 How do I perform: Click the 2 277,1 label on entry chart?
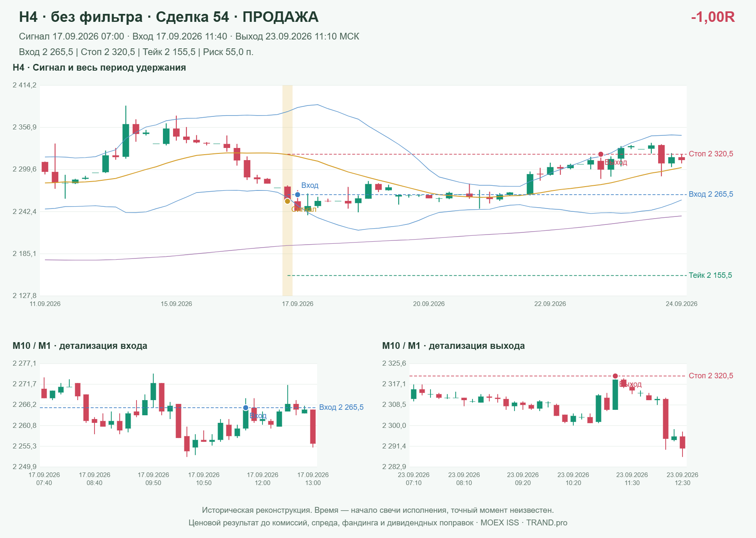point(24,364)
